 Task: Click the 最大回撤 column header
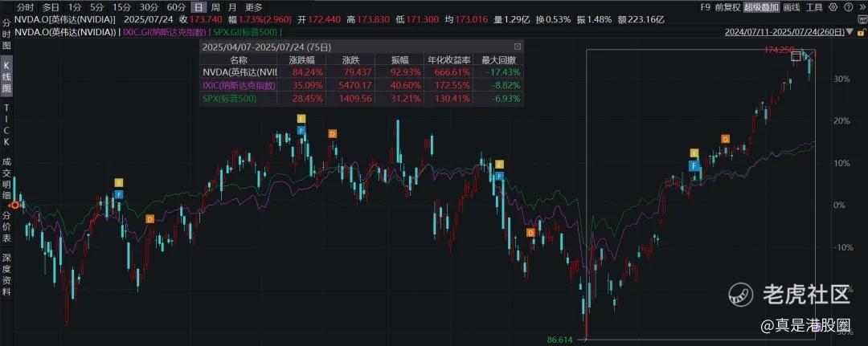coord(497,59)
